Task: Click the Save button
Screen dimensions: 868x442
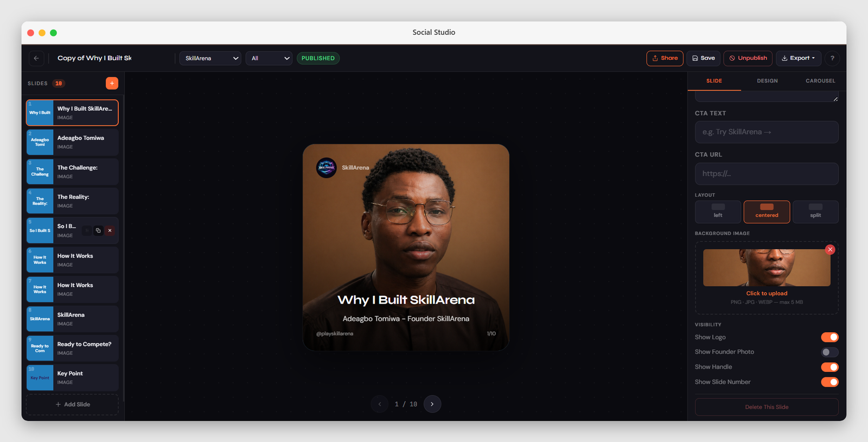Action: (704, 58)
